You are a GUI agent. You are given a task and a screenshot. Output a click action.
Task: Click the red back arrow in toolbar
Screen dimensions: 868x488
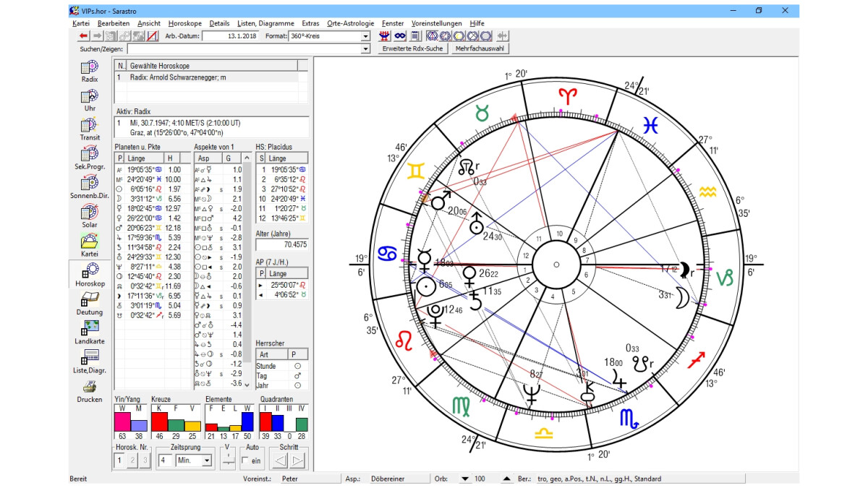(x=83, y=36)
